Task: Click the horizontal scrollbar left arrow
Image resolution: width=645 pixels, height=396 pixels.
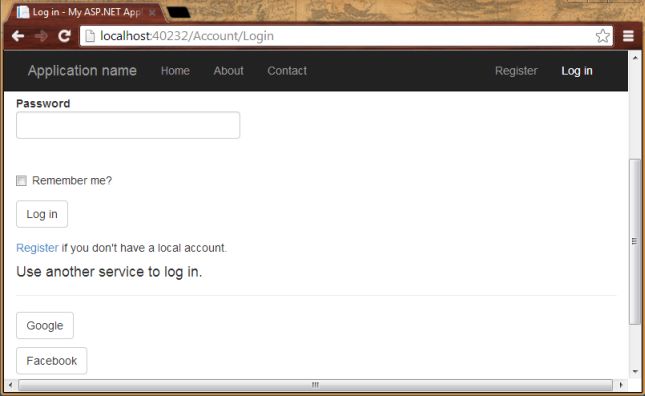Action: tap(10, 385)
